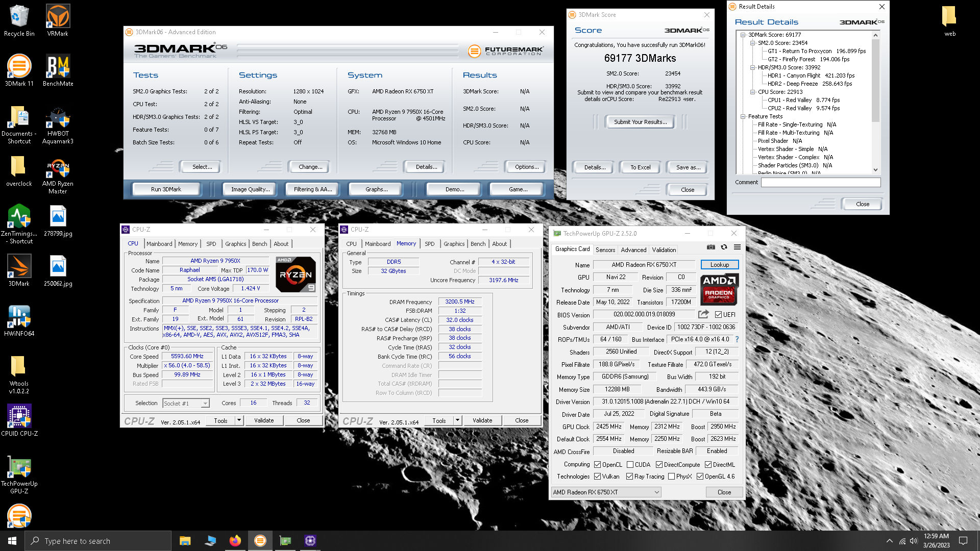
Task: Open the Advanced tab in GPU-Z
Action: pyautogui.click(x=633, y=250)
